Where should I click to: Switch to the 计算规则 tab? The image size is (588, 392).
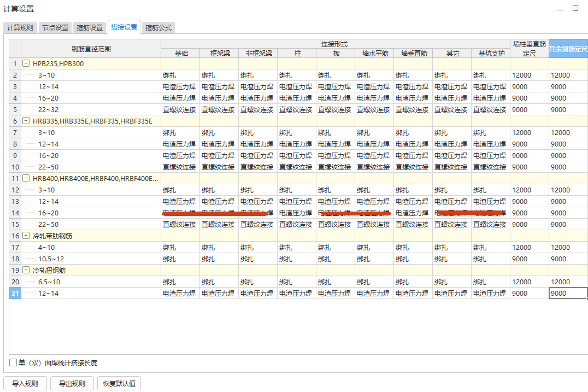(x=20, y=27)
